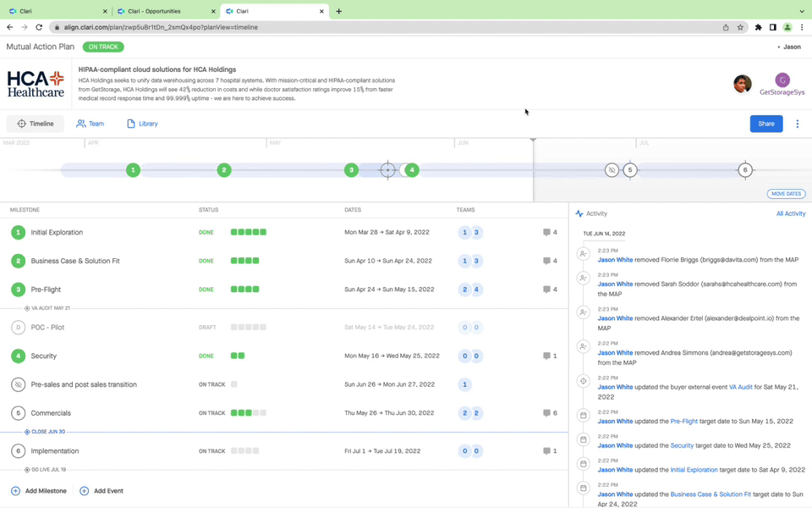Open the browser extensions puzzle icon

tap(758, 27)
